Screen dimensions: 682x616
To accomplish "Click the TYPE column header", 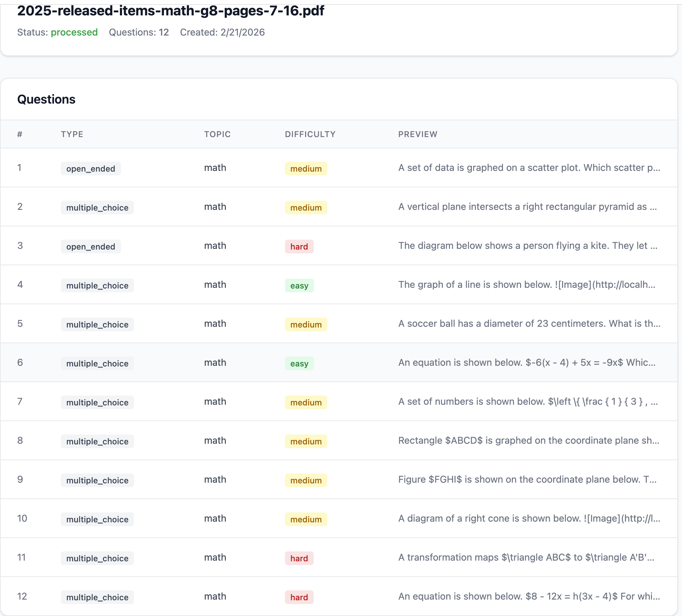I will (72, 134).
